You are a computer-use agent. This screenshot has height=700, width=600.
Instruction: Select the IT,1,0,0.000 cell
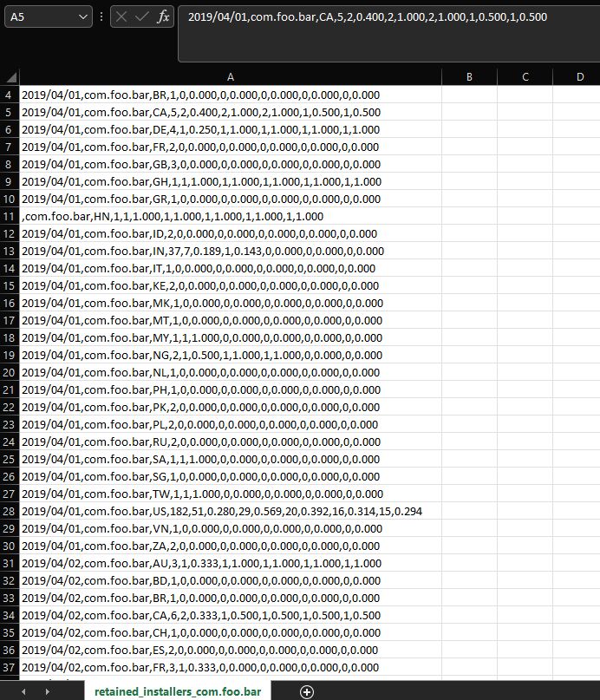click(231, 268)
